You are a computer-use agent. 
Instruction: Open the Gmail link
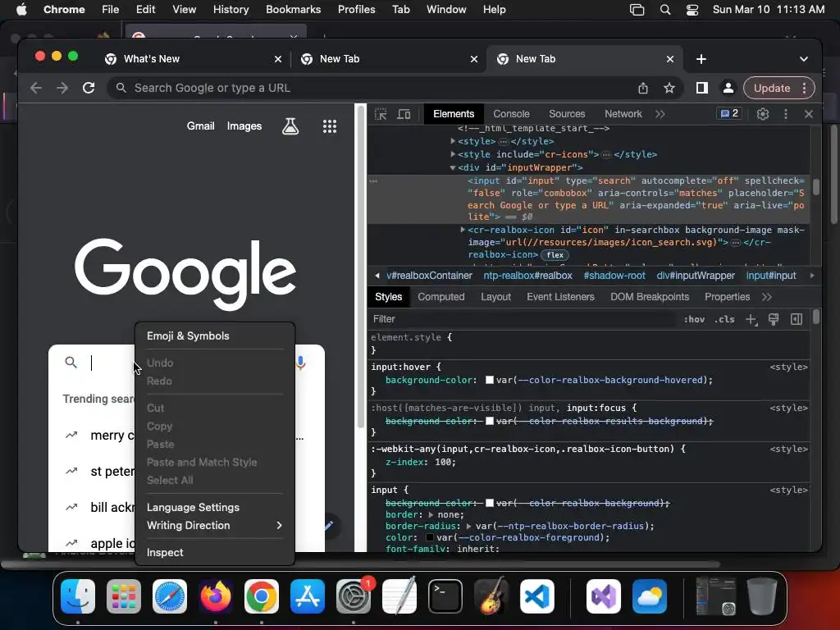pos(200,126)
